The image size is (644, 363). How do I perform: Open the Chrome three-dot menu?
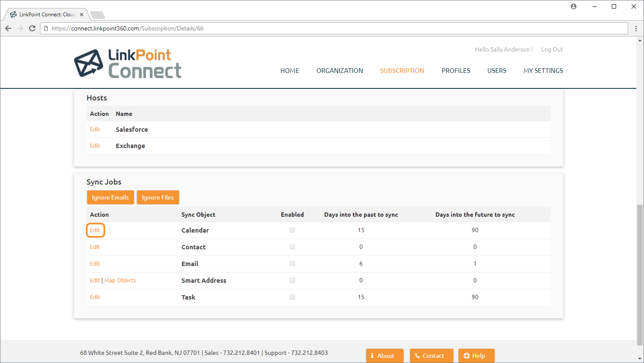[636, 28]
